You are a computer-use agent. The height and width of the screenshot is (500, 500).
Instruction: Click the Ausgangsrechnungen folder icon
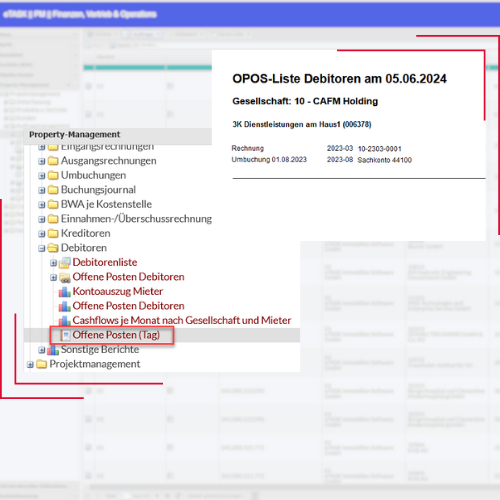pyautogui.click(x=53, y=161)
